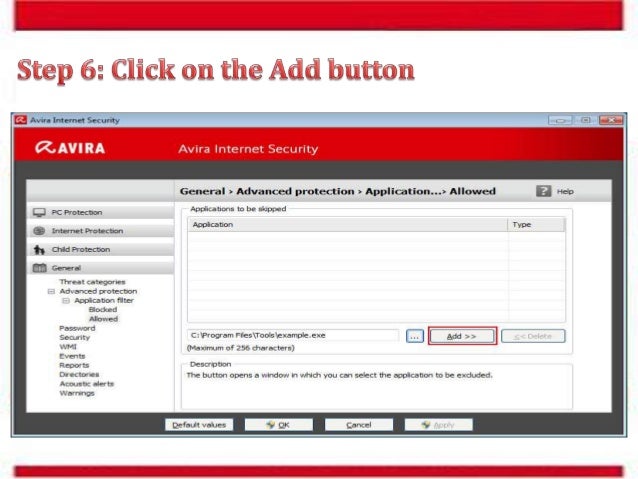Click the Default values button

pyautogui.click(x=199, y=425)
